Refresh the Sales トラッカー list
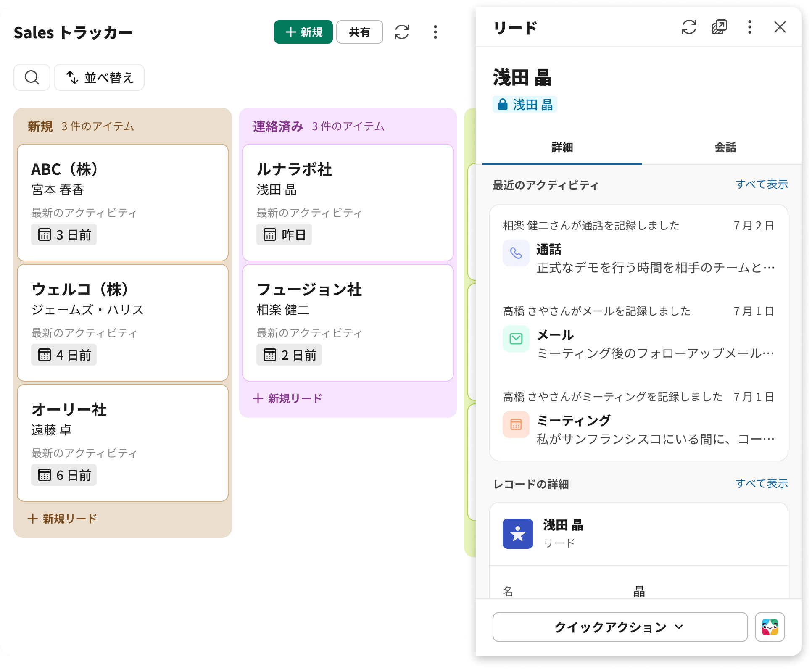Image resolution: width=812 pixels, height=669 pixels. point(402,32)
